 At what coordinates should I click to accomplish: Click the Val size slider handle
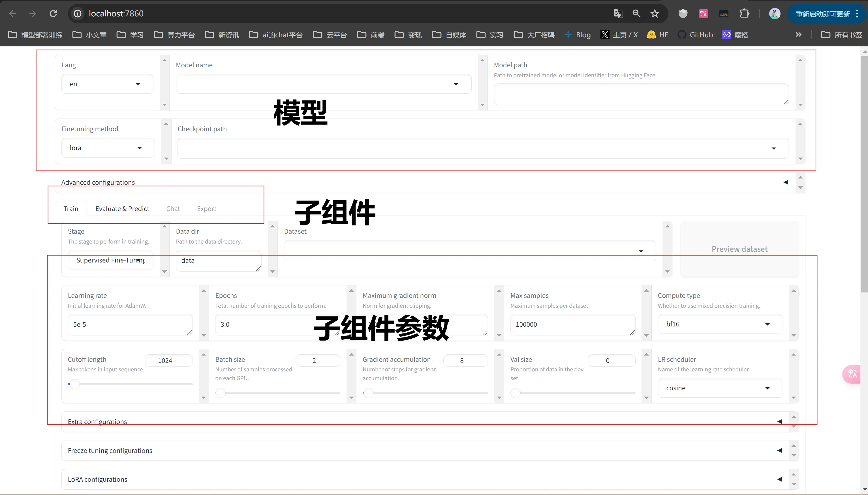(x=516, y=393)
